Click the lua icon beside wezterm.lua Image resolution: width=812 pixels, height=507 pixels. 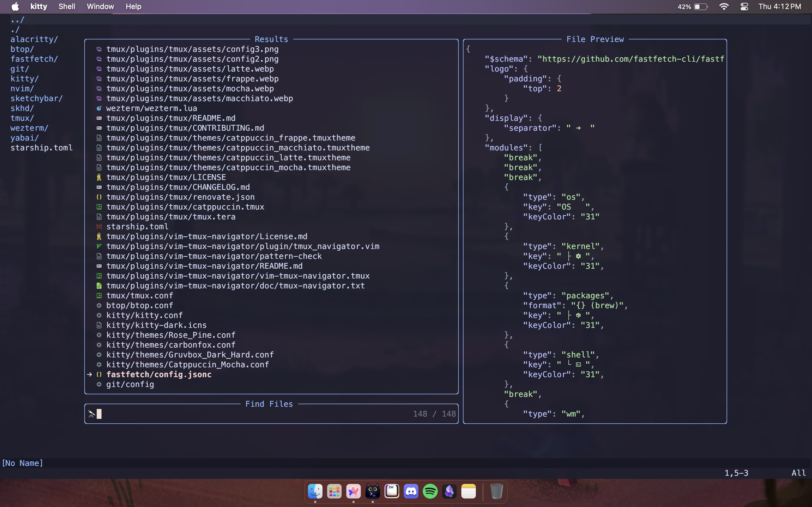point(99,108)
